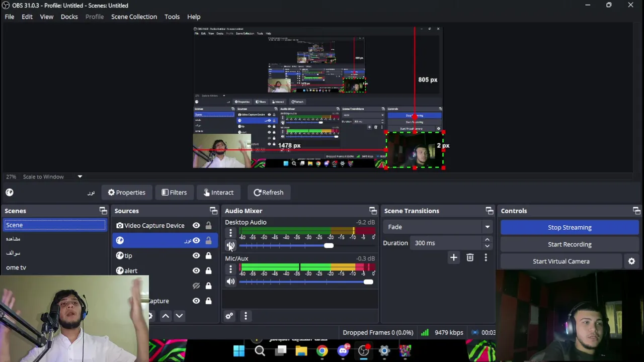Open the View menu
Viewport: 644px width, 362px height.
pyautogui.click(x=46, y=17)
